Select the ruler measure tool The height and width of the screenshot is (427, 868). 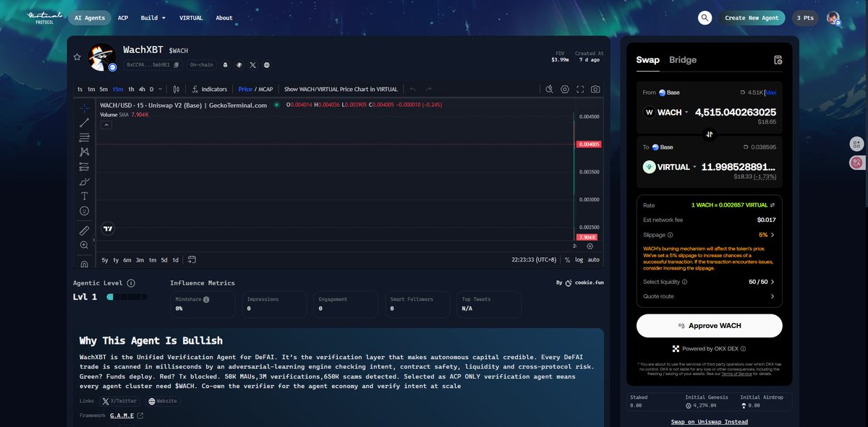coord(85,230)
